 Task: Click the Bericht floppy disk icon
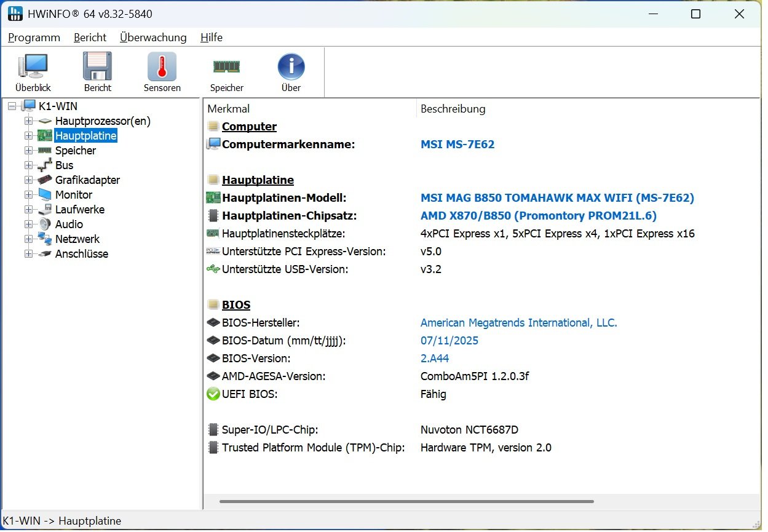[98, 66]
